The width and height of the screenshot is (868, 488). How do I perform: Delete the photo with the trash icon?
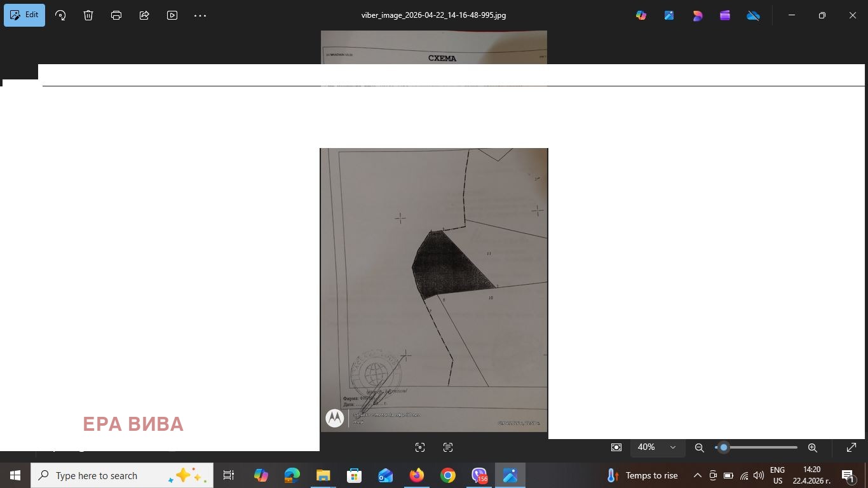[88, 15]
